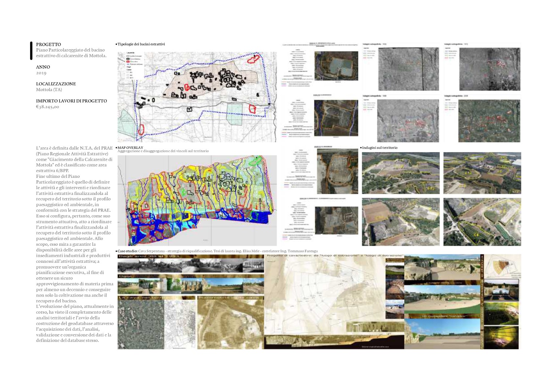
Task: Click the LOCALIZZAZIONE heading
Action: click(x=56, y=84)
